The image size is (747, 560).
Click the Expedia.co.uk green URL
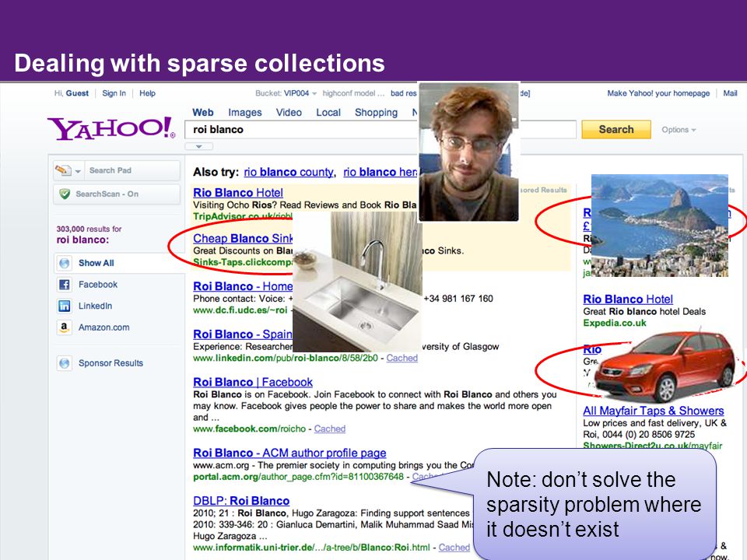click(615, 323)
